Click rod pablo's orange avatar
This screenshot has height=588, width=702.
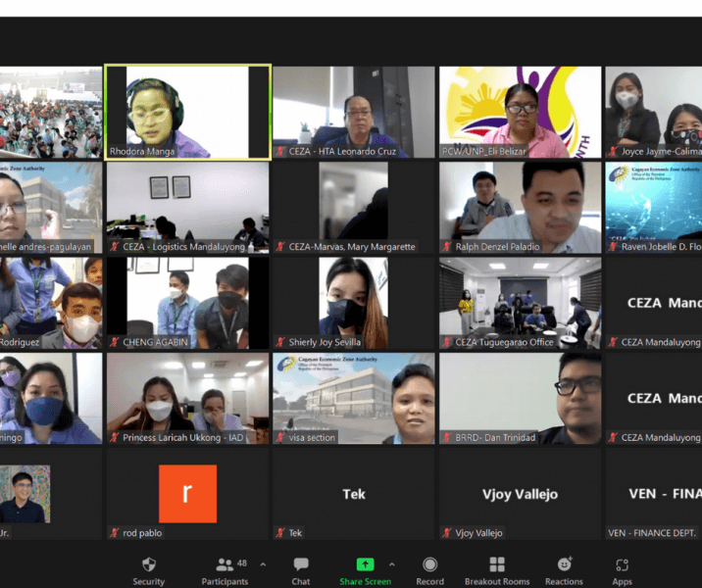point(187,494)
